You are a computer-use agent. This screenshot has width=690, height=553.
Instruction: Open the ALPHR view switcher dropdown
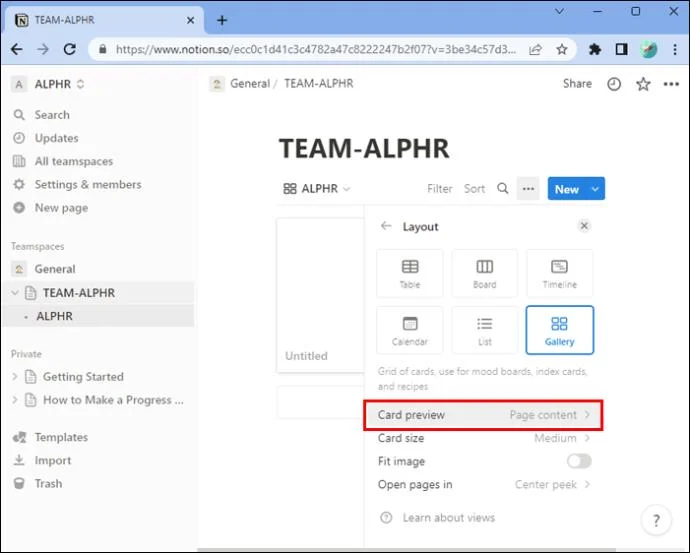pyautogui.click(x=317, y=189)
